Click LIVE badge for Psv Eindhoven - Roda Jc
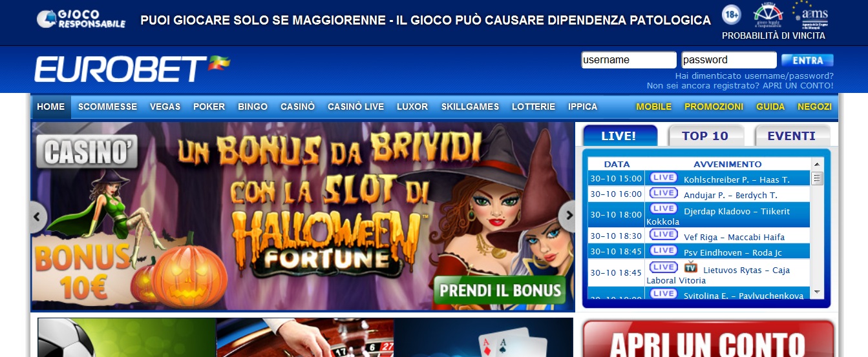 663,250
